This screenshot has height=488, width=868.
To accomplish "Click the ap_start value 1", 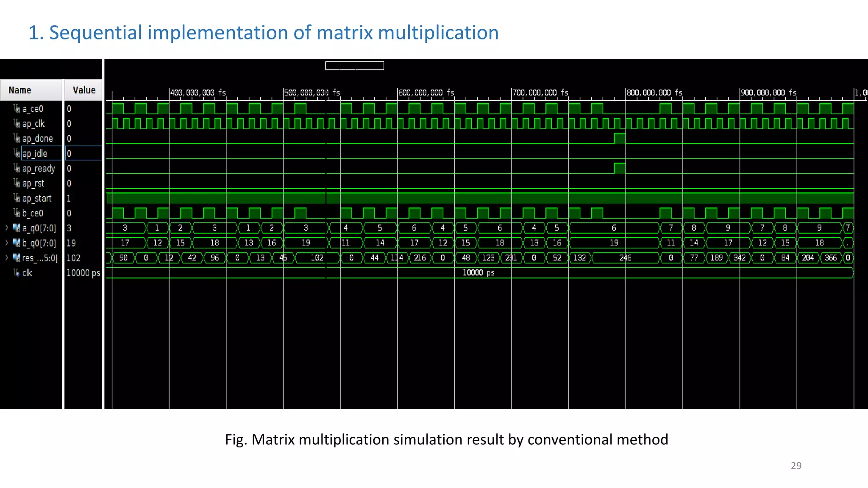I will tap(69, 198).
